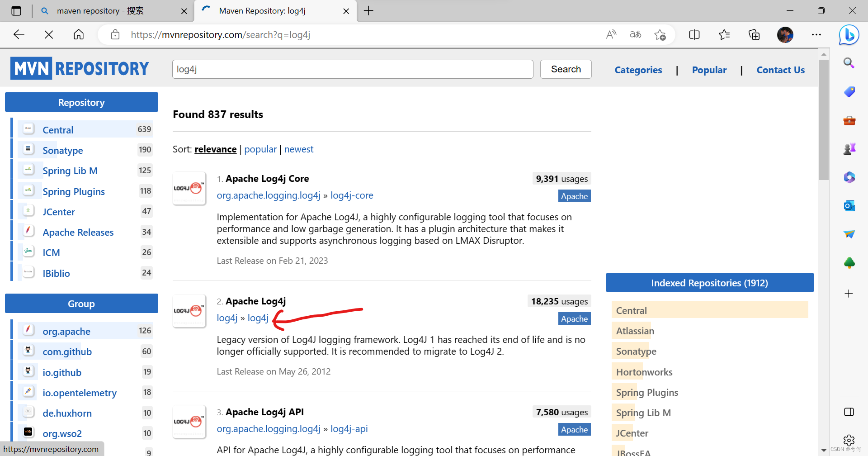Translate the page with the translate icon
This screenshot has width=868, height=456.
(x=635, y=34)
